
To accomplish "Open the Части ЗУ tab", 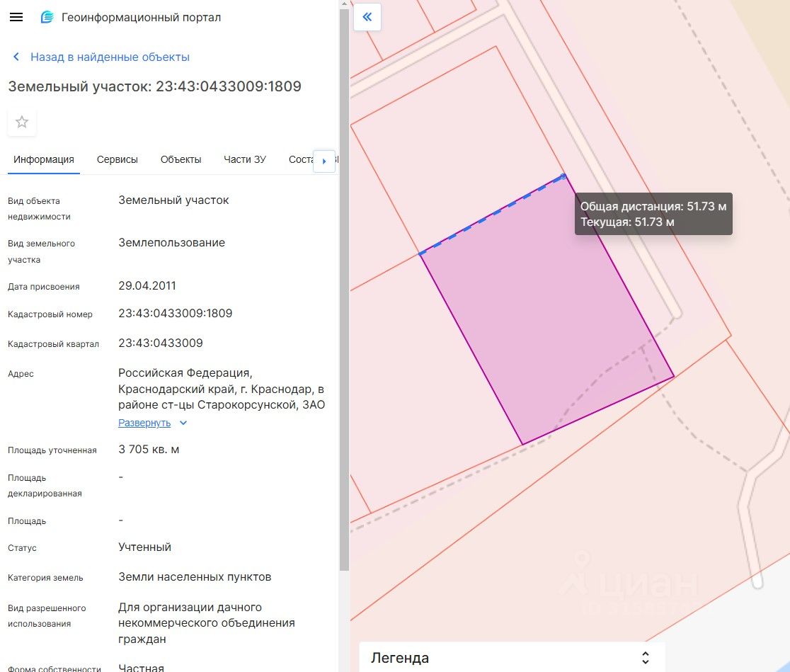I will pos(245,159).
